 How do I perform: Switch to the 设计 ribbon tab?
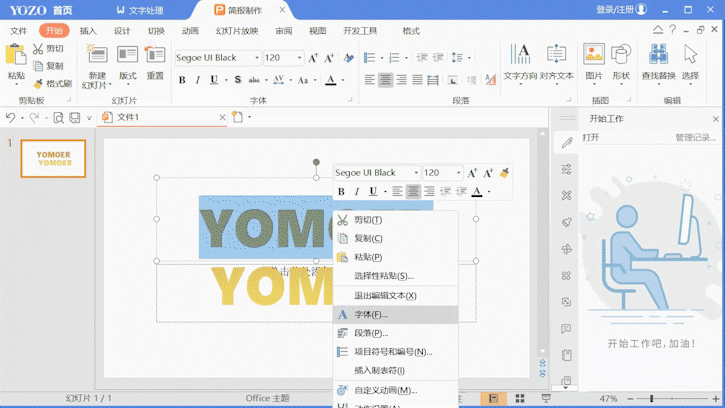click(x=122, y=31)
